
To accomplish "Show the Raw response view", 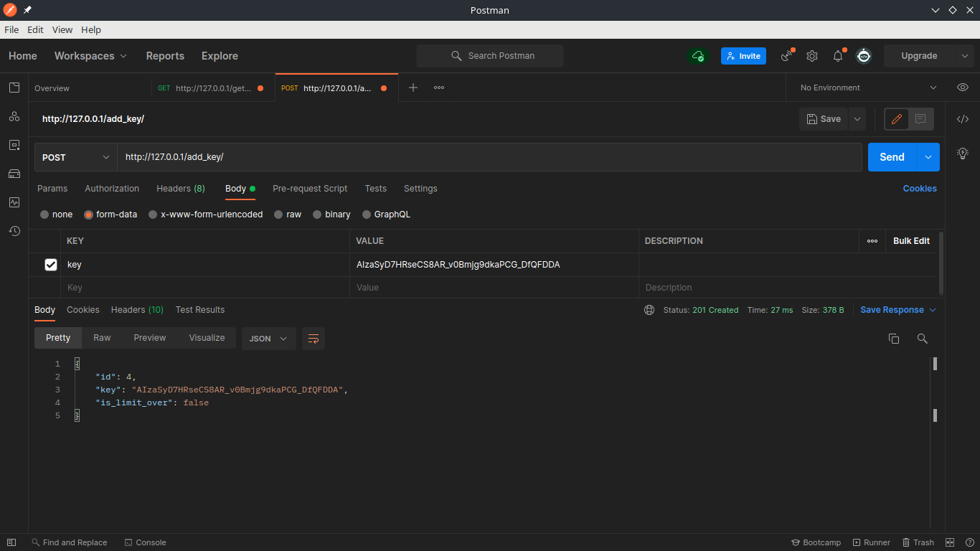I will click(102, 338).
